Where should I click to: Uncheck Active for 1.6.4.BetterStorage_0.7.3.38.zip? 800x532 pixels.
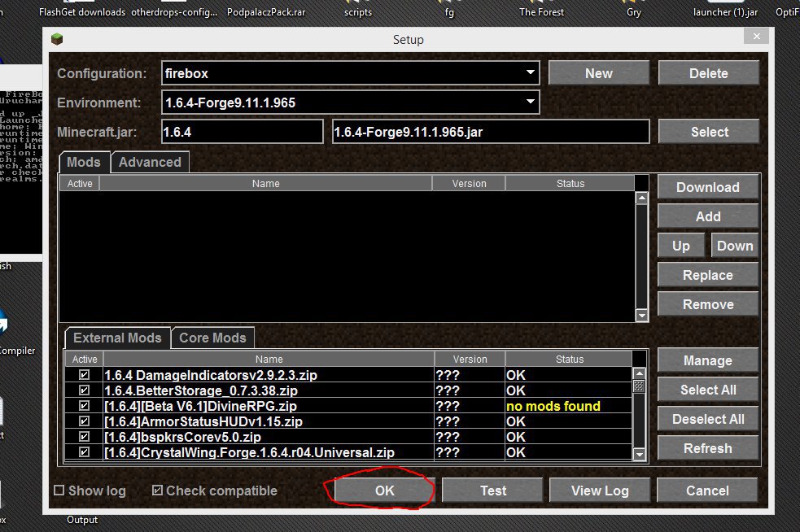pos(84,390)
